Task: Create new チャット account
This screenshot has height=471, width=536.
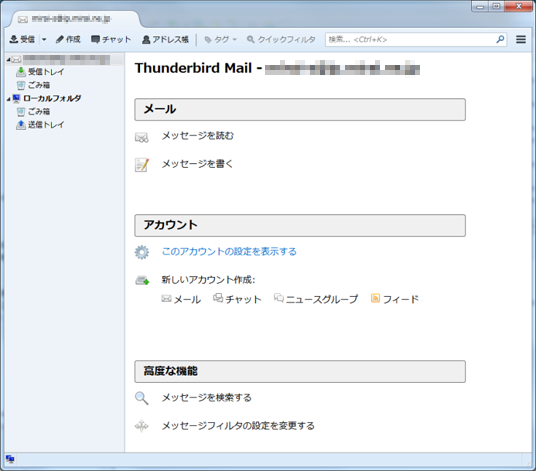Action: (237, 299)
